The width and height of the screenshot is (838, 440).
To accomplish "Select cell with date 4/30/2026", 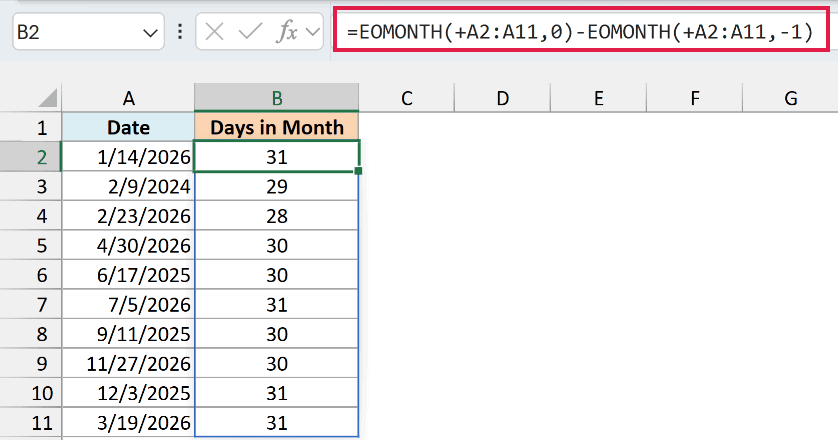I will point(128,245).
